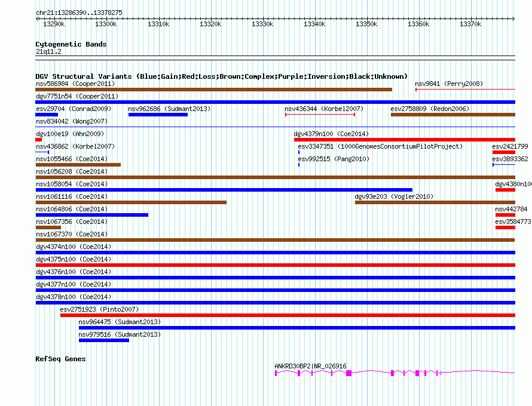Click nsv1061116 (Coe2014) label

pyautogui.click(x=72, y=196)
